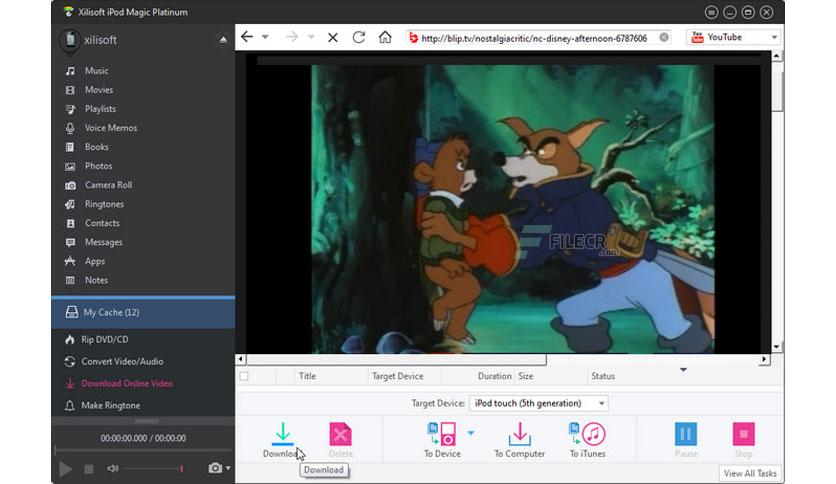The width and height of the screenshot is (836, 484).
Task: Stop the download task
Action: point(744,440)
